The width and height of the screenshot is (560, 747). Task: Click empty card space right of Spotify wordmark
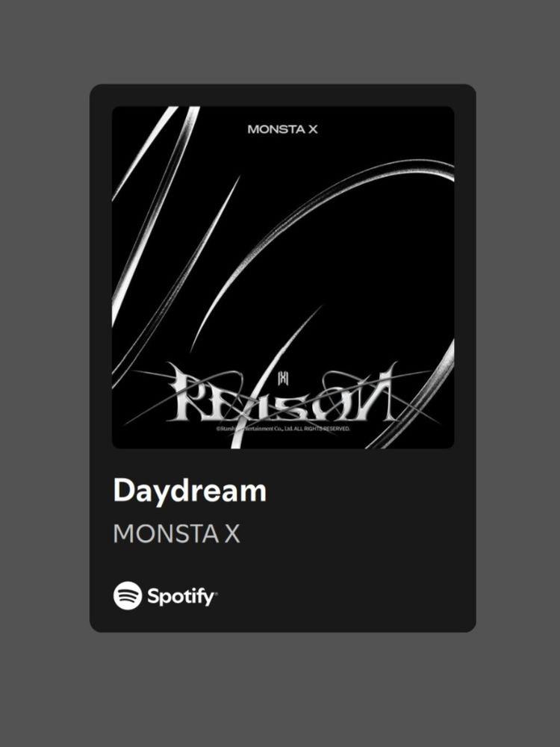(x=343, y=595)
